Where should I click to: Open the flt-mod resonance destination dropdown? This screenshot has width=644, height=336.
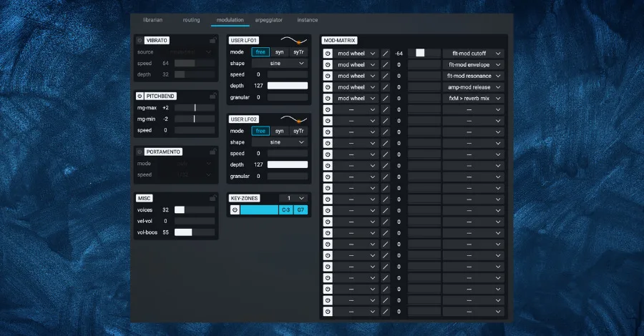pyautogui.click(x=473, y=76)
